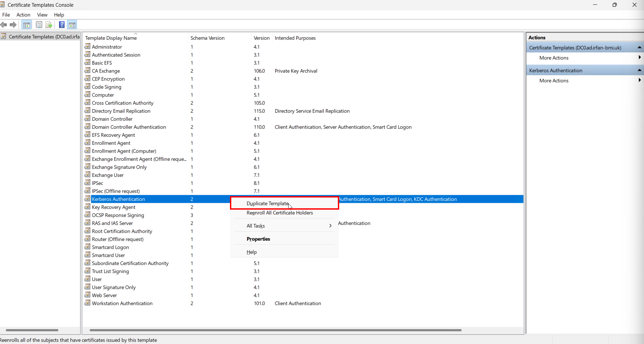
Task: Click the Back arrow toolbar icon
Action: coord(4,25)
